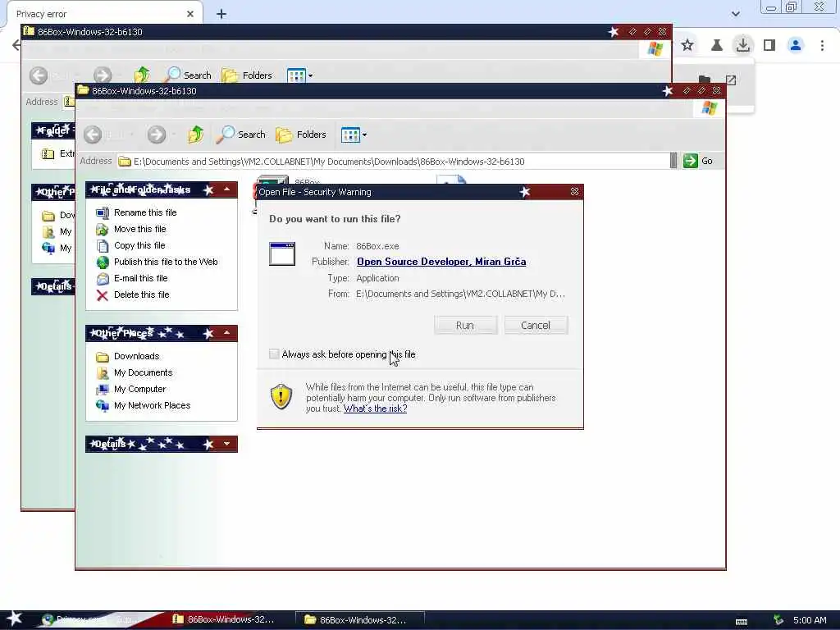Open Chrome downloads icon
The image size is (840, 630).
click(743, 45)
